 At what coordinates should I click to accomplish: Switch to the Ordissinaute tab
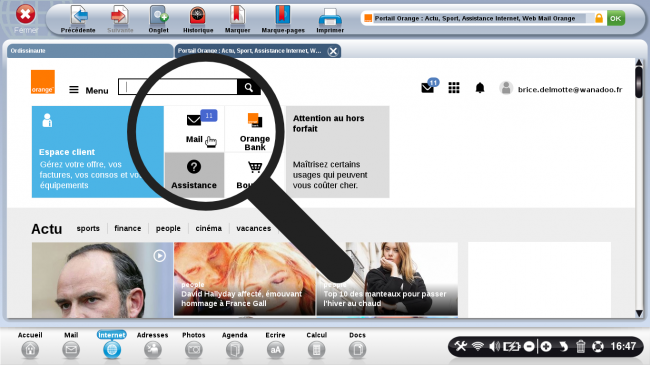pos(90,51)
